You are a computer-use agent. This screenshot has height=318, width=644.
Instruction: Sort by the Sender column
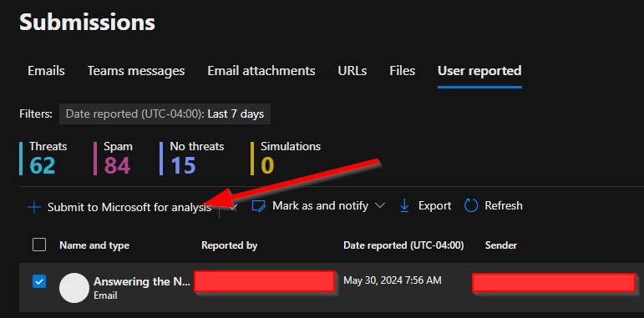point(500,245)
